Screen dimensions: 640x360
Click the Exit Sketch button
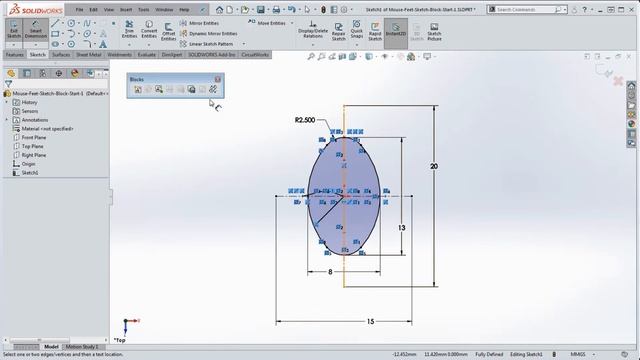(x=14, y=29)
